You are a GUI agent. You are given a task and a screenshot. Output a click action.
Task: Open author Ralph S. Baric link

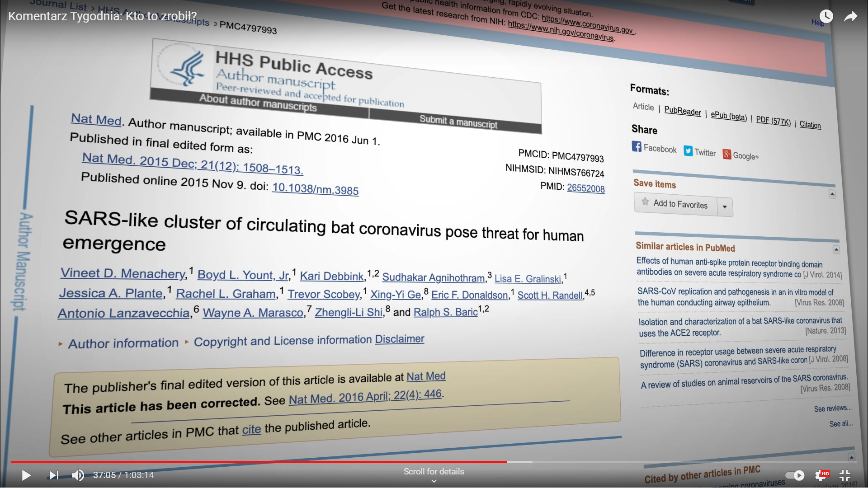pyautogui.click(x=445, y=312)
